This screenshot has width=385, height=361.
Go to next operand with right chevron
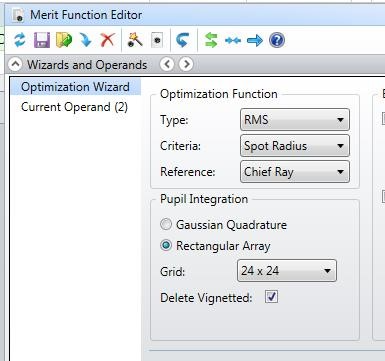186,64
